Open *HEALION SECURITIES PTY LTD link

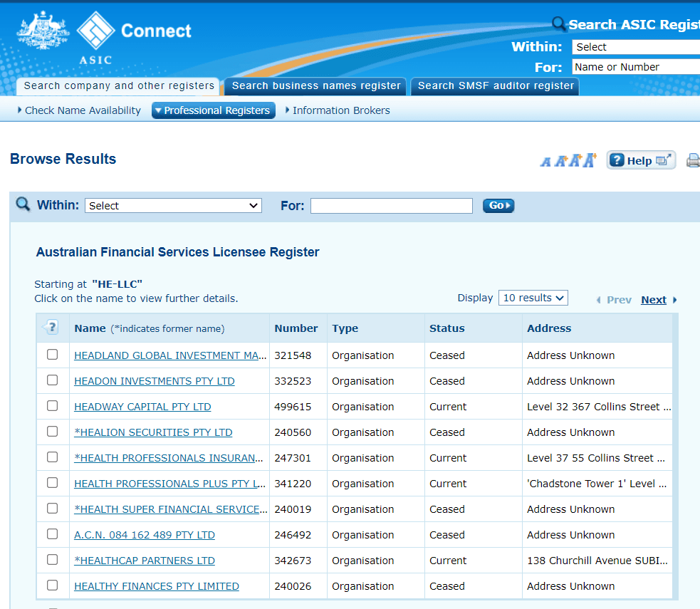[x=153, y=432]
